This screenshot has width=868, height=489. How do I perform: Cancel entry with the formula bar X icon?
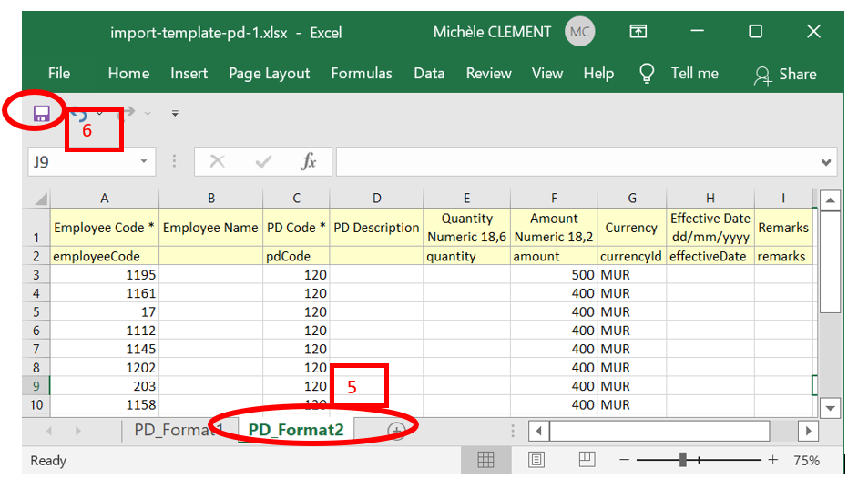(x=218, y=161)
